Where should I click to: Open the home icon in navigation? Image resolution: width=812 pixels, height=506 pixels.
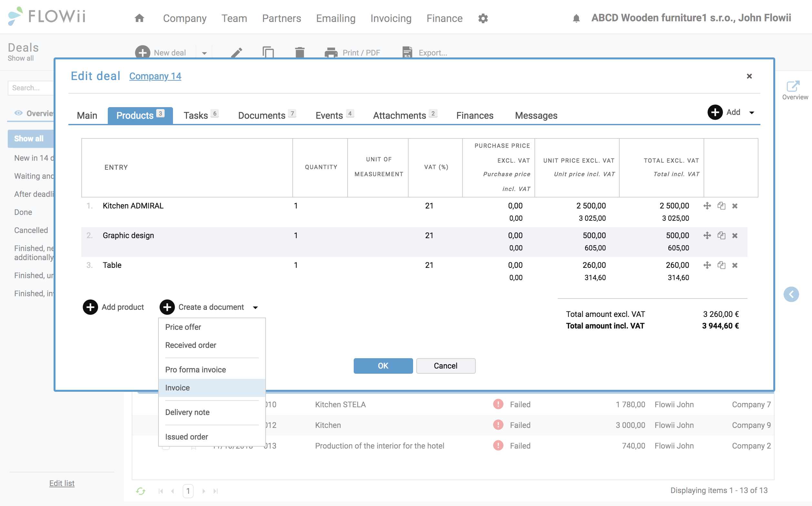(139, 18)
